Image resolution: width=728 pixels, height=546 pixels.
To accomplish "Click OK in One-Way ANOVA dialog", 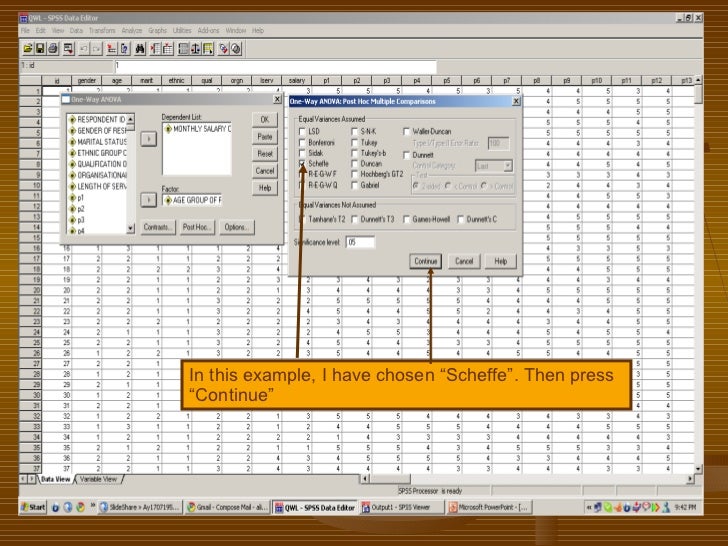I will tap(265, 119).
